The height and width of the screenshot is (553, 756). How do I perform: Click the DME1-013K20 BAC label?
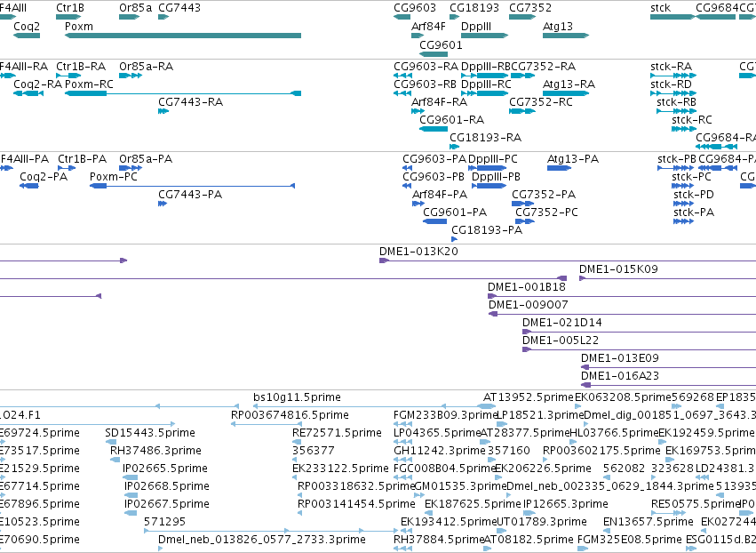[x=418, y=252]
